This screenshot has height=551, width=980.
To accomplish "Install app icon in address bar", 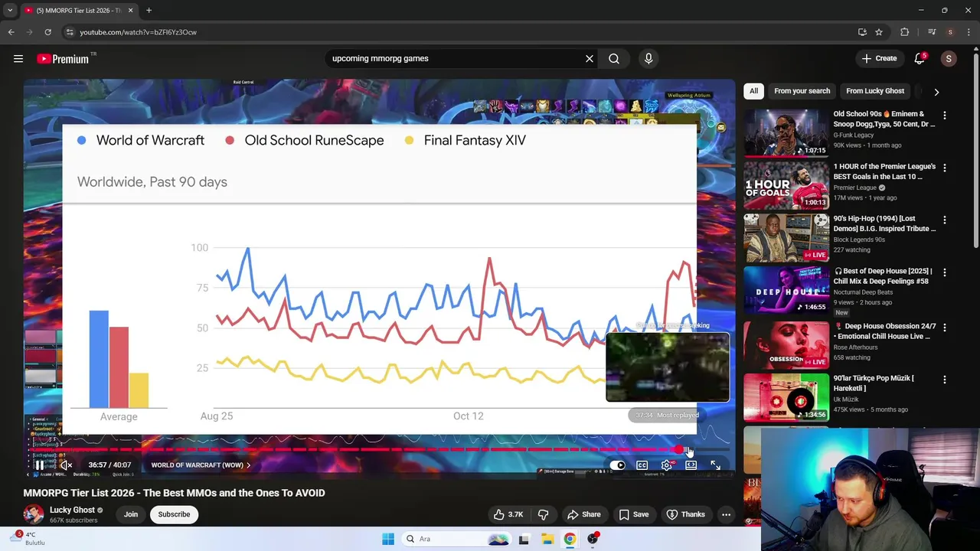I will [x=862, y=32].
